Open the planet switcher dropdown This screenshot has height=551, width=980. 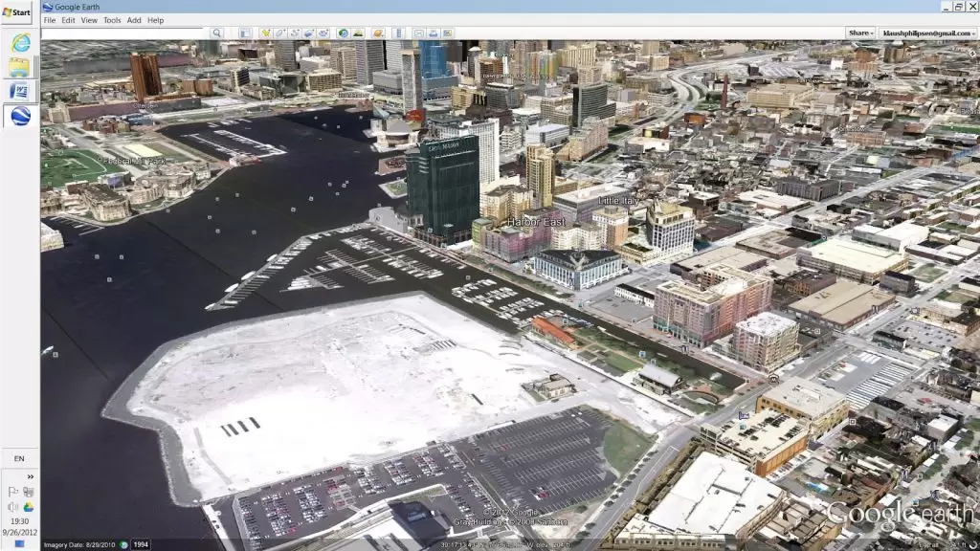(x=378, y=33)
